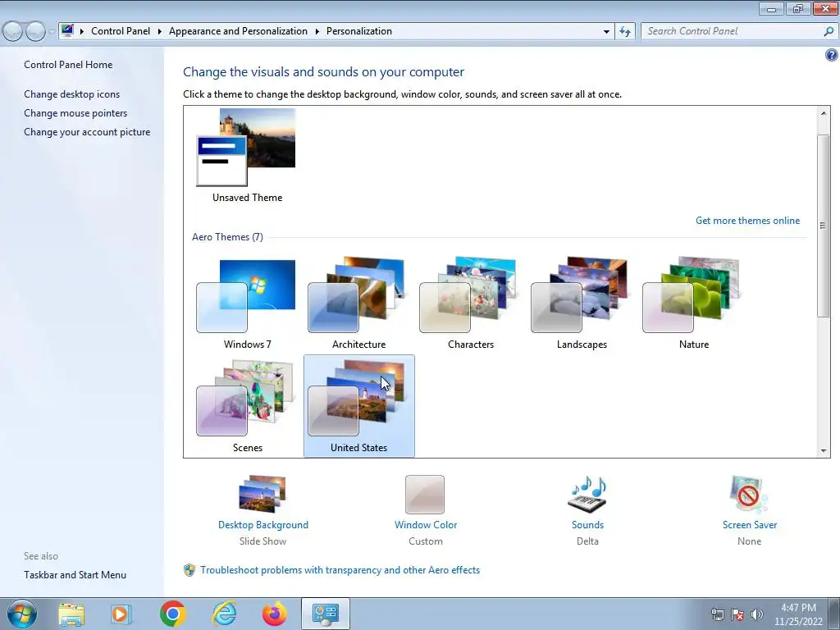Screen dimensions: 840x630
Task: Launch Windows Media Player from taskbar
Action: point(121,614)
